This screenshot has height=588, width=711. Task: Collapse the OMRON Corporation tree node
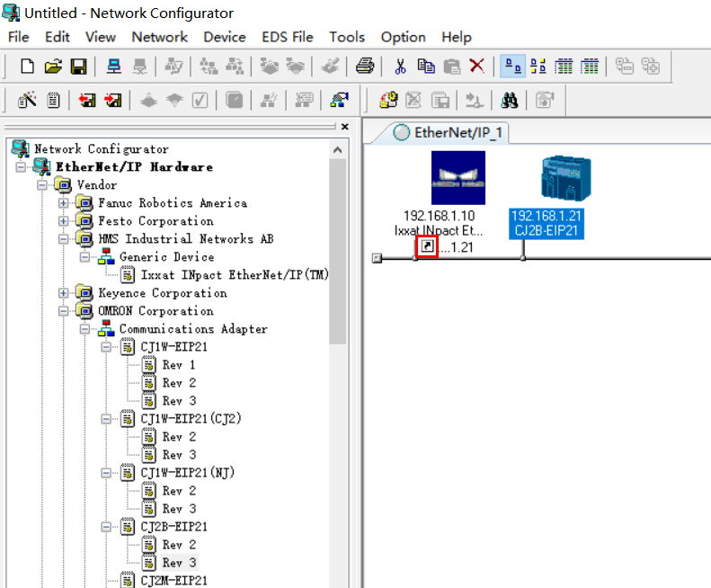click(64, 311)
